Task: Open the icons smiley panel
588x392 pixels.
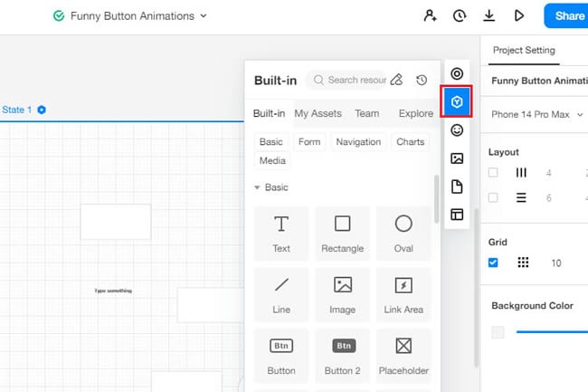Action: click(457, 130)
